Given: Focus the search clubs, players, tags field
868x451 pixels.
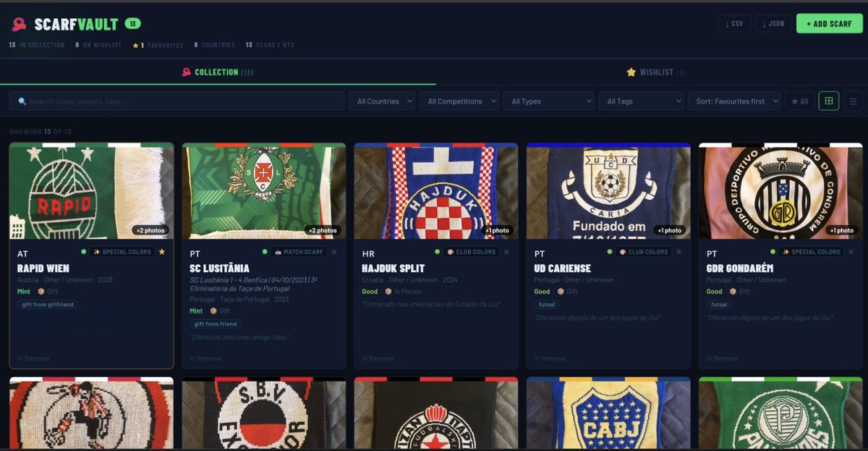Looking at the screenshot, I should (x=176, y=101).
